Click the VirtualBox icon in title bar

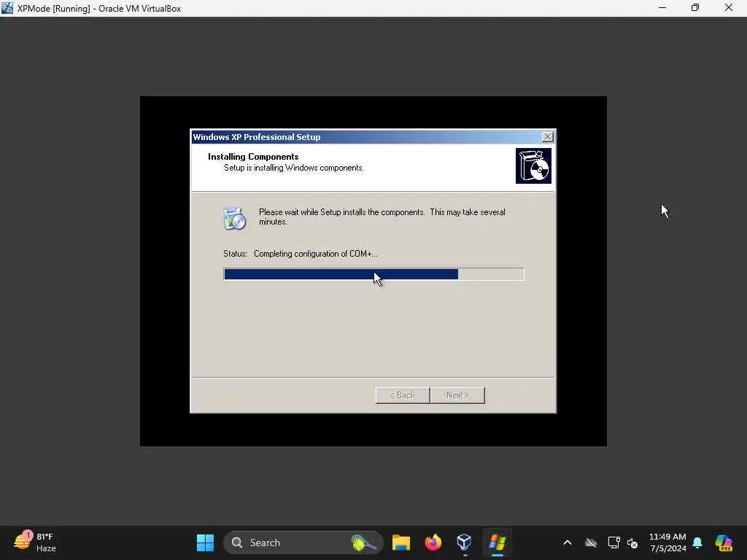[7, 8]
